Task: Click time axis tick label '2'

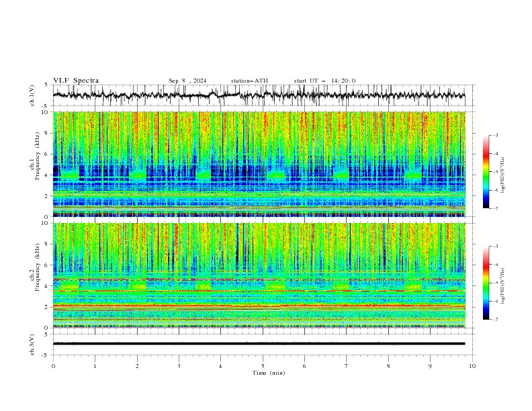Action: 137,366
